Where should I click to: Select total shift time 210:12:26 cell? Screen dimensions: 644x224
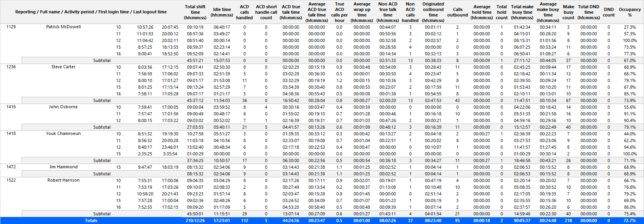pyautogui.click(x=195, y=220)
